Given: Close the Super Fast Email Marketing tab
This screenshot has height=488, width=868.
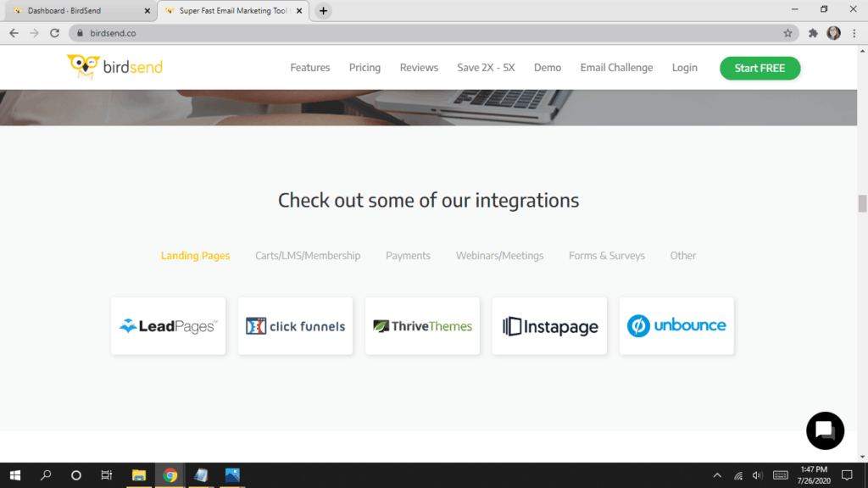Looking at the screenshot, I should [x=299, y=10].
